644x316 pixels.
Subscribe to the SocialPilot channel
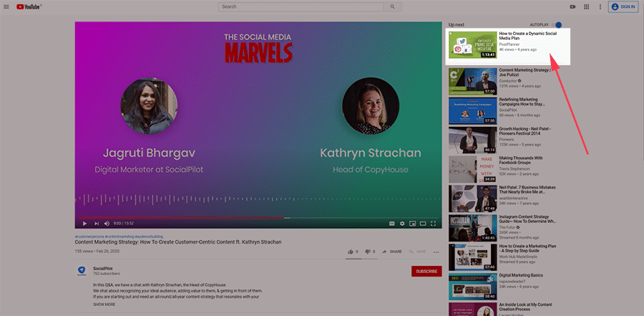tap(425, 272)
